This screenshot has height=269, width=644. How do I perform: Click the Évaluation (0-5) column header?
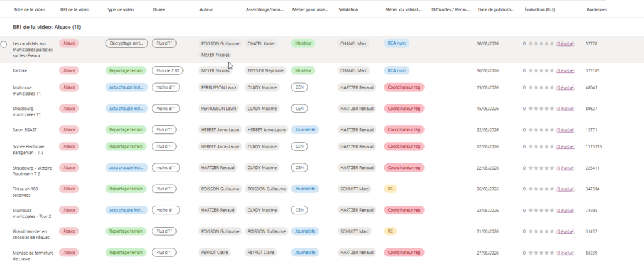(541, 10)
